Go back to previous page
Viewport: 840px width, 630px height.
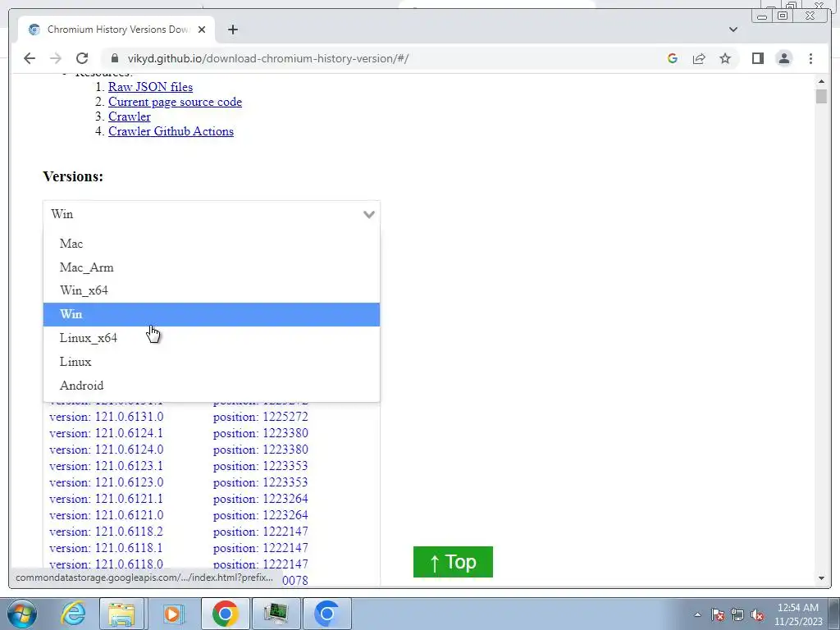pyautogui.click(x=30, y=58)
